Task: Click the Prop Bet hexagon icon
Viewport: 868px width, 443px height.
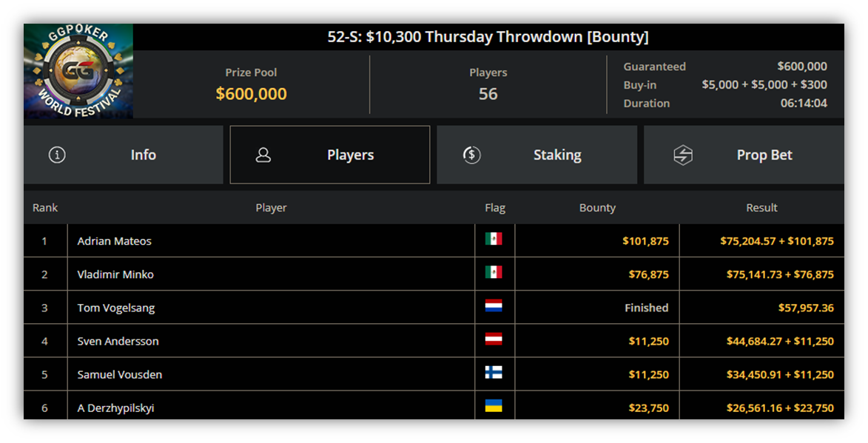Action: coord(683,155)
